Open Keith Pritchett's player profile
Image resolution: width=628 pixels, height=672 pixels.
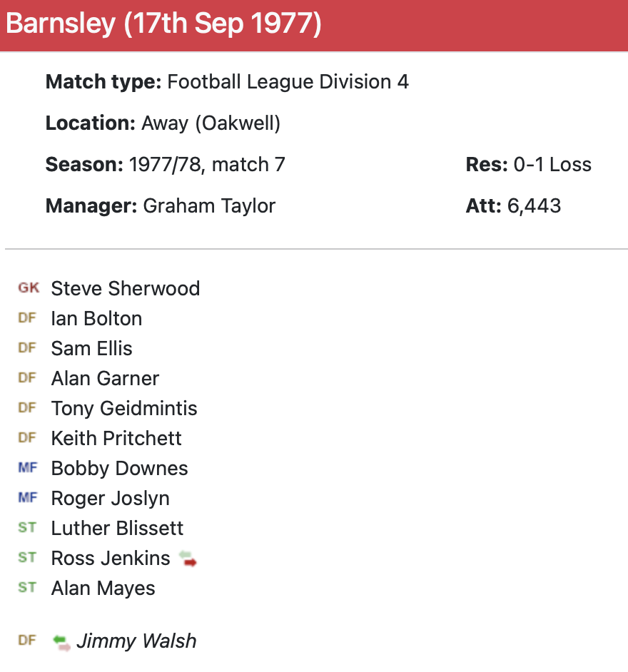pos(116,438)
